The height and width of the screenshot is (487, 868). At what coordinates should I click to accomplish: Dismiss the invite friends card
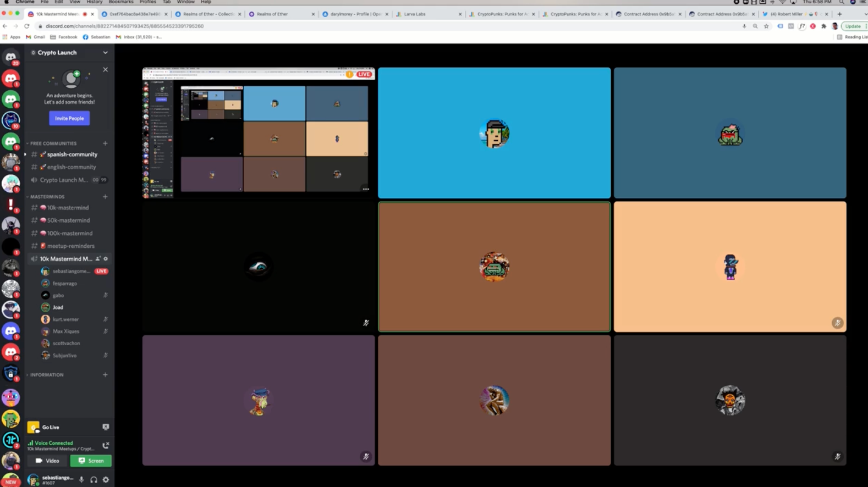pos(106,70)
